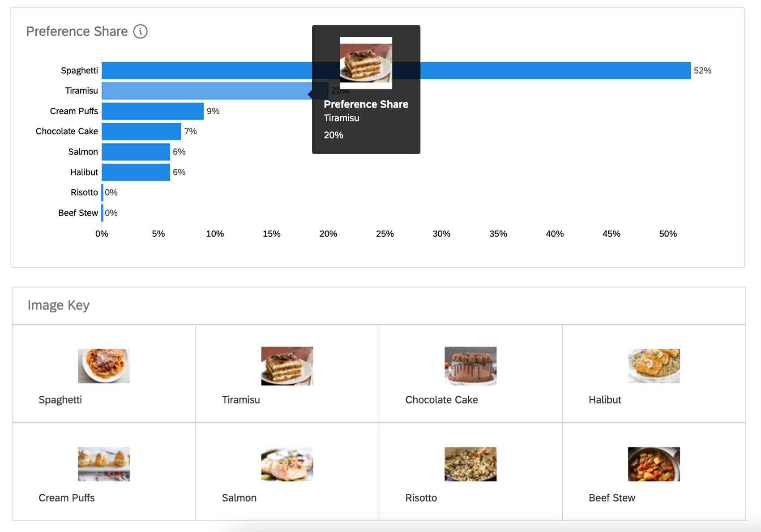This screenshot has height=532, width=761.
Task: Click the Preference Share info icon
Action: [x=140, y=31]
